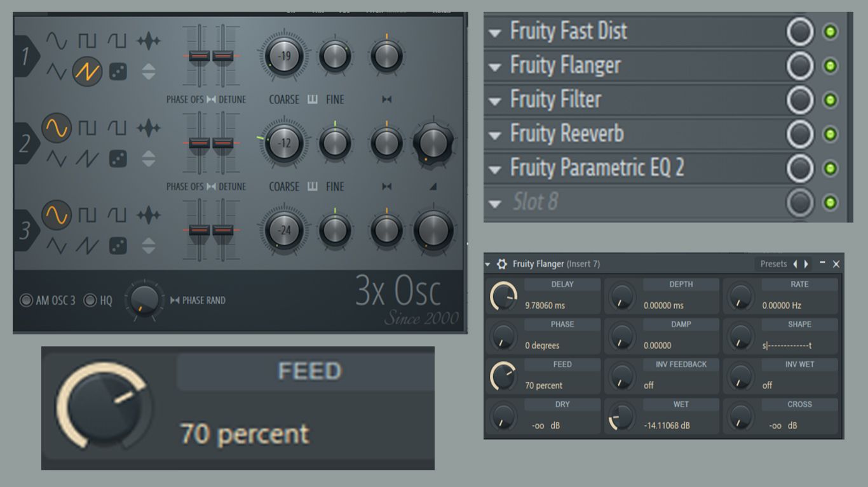Go to the next Fruity Flanger preset
Viewport: 868px width, 487px height.
(x=806, y=264)
